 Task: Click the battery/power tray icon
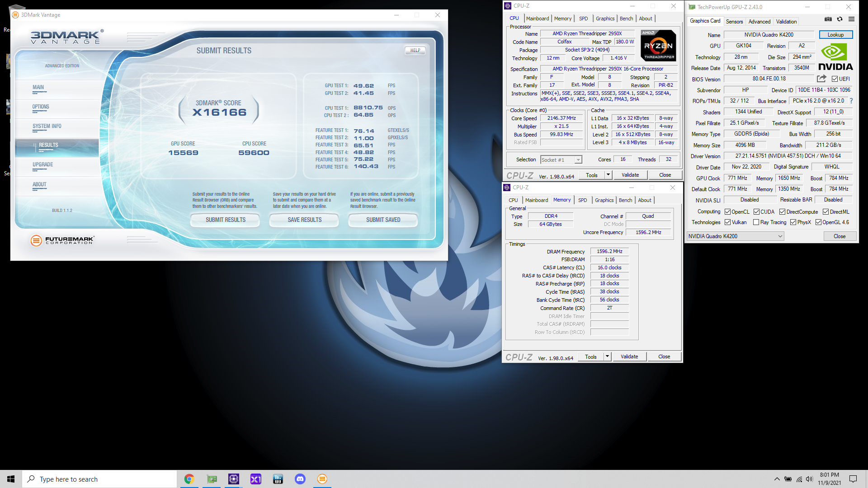tap(788, 479)
